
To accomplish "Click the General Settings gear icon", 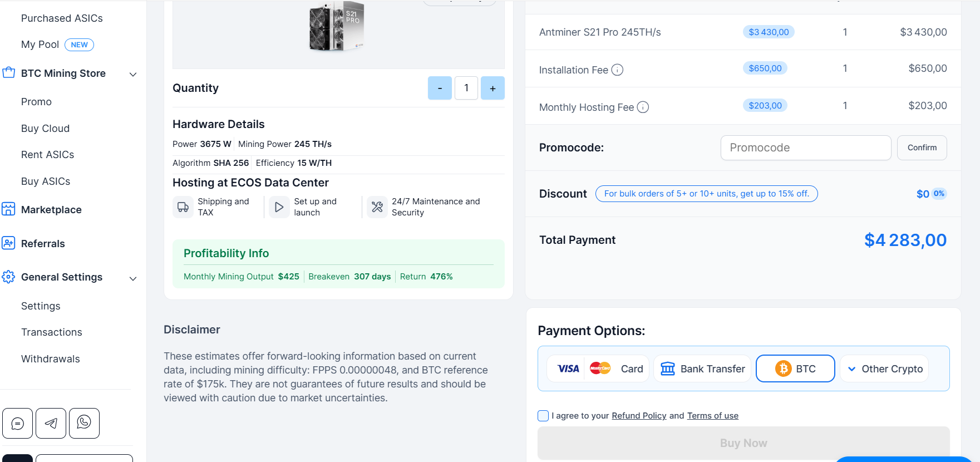I will click(x=8, y=277).
